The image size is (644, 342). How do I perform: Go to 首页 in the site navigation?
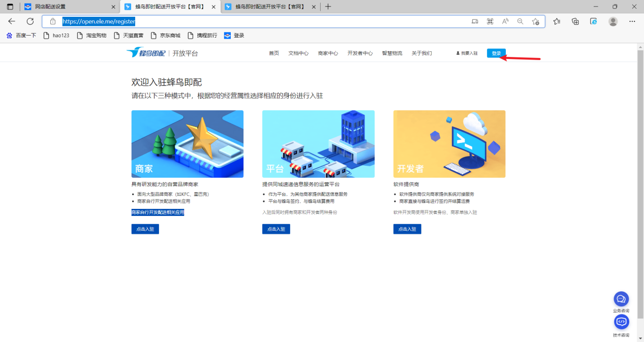click(x=274, y=53)
